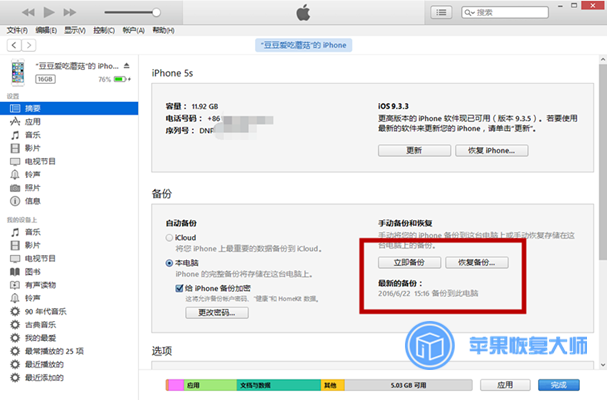Click the 其他 segment of storage bar
The height and width of the screenshot is (400, 607).
(333, 385)
